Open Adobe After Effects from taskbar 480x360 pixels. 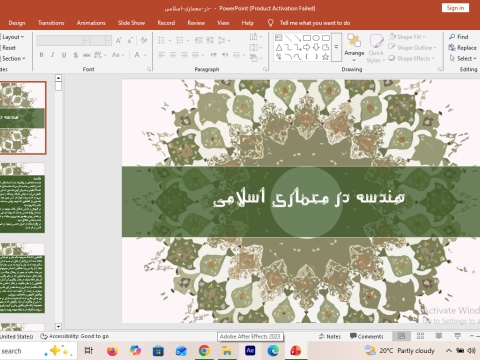click(250, 350)
